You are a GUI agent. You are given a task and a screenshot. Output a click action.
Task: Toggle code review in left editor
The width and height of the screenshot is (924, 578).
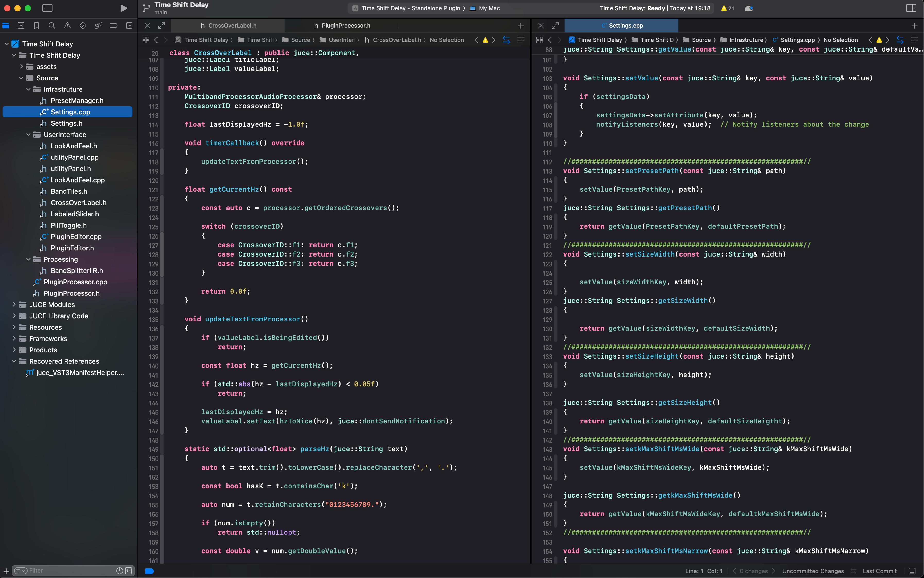506,40
